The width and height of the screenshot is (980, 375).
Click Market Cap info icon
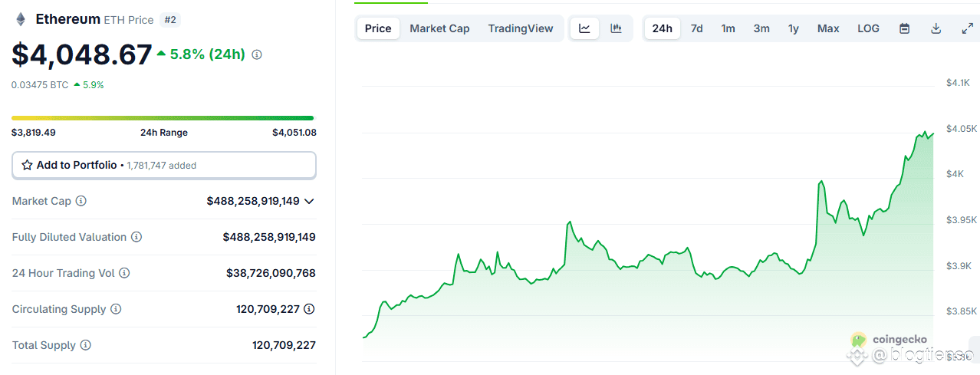pos(81,201)
